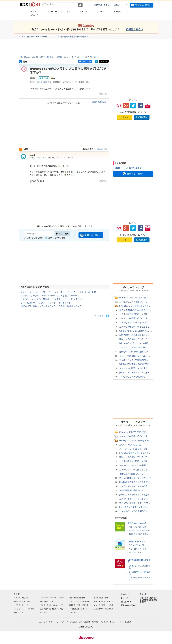Click the good thumbs-up on answer No.1

(34, 181)
